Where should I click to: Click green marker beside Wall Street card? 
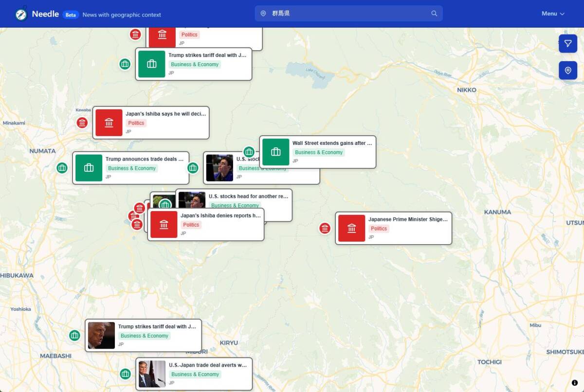[249, 152]
